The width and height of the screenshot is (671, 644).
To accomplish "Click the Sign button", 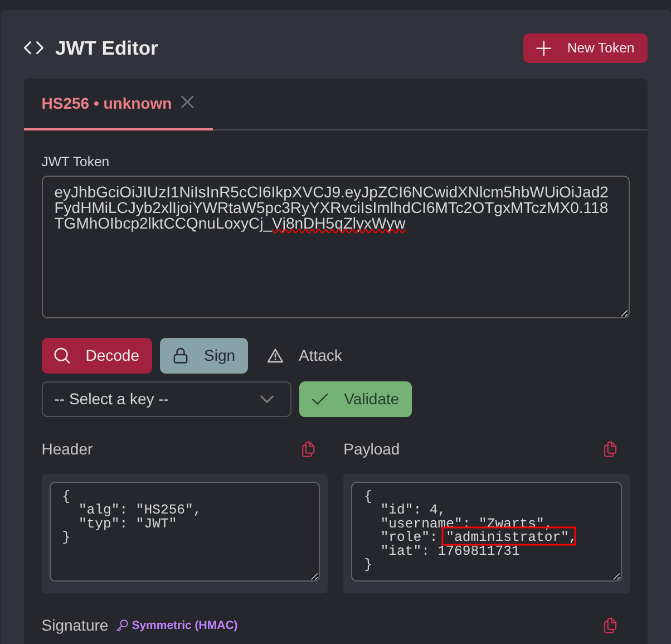I will 204,355.
